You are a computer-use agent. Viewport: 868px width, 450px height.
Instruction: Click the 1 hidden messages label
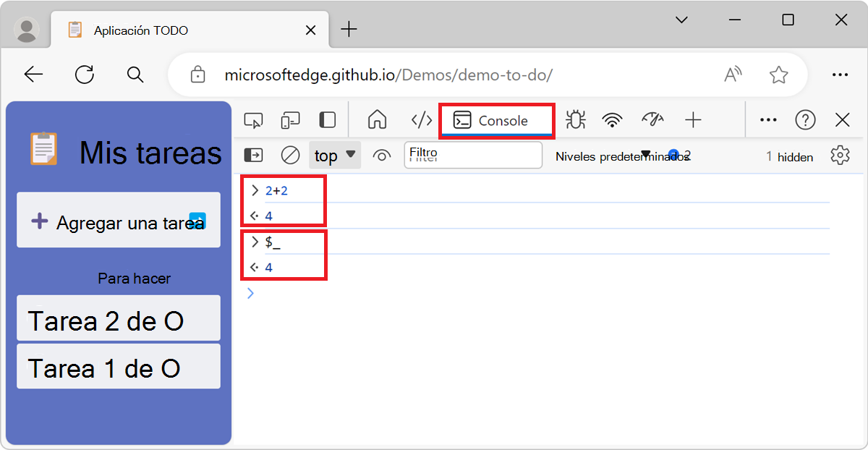pos(789,156)
